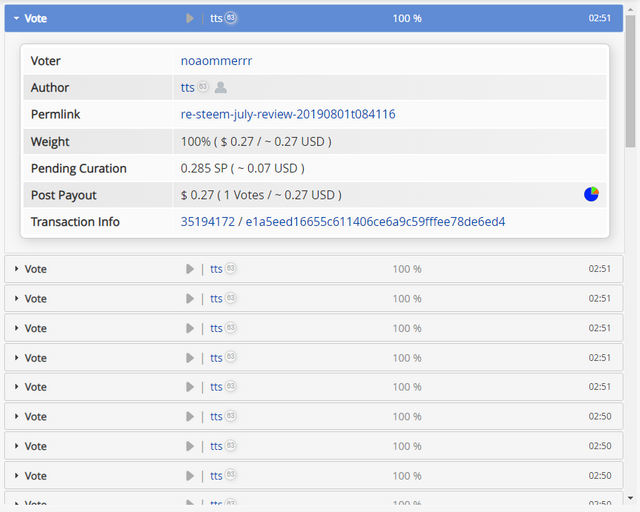Open block number 35194172 link

point(208,222)
